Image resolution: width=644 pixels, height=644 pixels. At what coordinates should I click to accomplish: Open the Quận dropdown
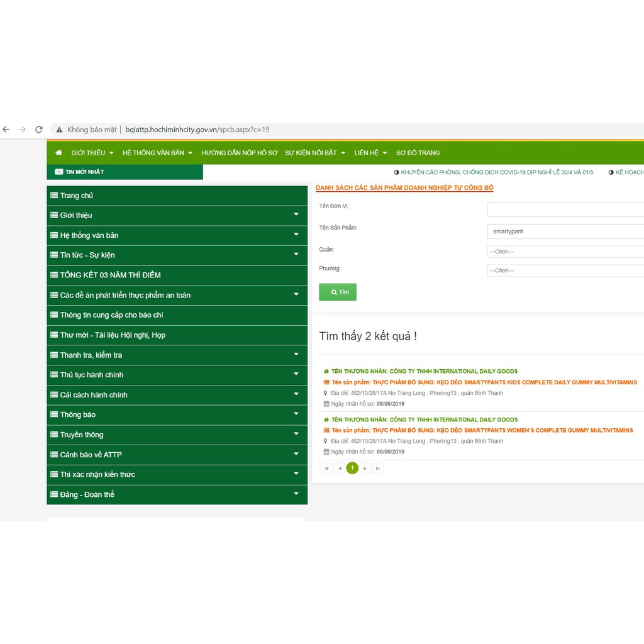click(x=565, y=252)
